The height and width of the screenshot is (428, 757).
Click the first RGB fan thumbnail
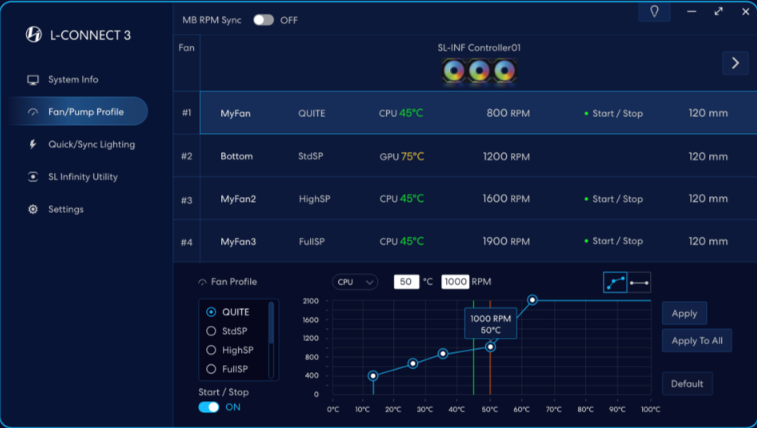pyautogui.click(x=454, y=71)
